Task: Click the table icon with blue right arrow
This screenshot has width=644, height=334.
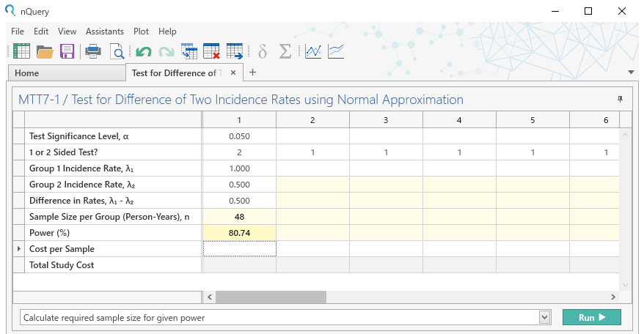Action: [x=235, y=51]
